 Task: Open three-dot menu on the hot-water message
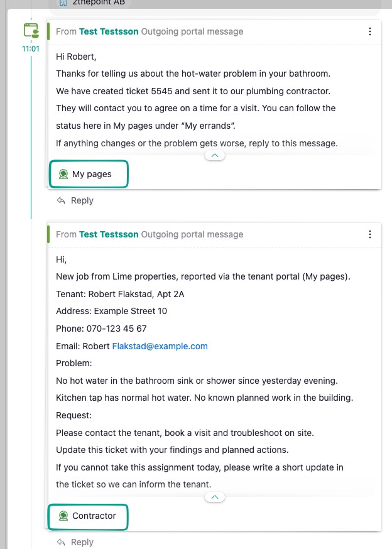pyautogui.click(x=370, y=31)
